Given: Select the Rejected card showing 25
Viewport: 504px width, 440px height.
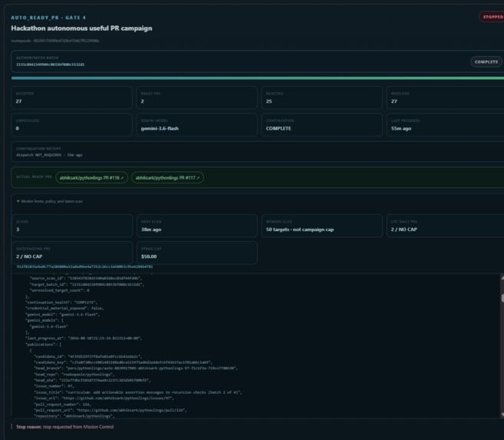Looking at the screenshot, I should 321,98.
